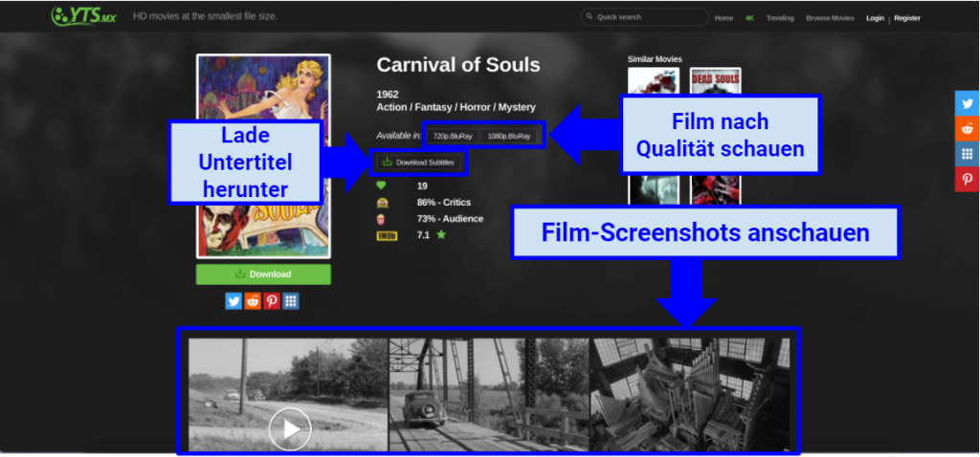This screenshot has height=457, width=980.
Task: Click the 86% - Critics score
Action: [x=444, y=203]
